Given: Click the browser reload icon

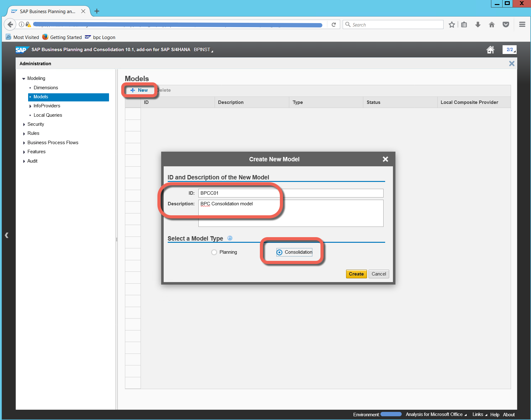Looking at the screenshot, I should coord(334,25).
